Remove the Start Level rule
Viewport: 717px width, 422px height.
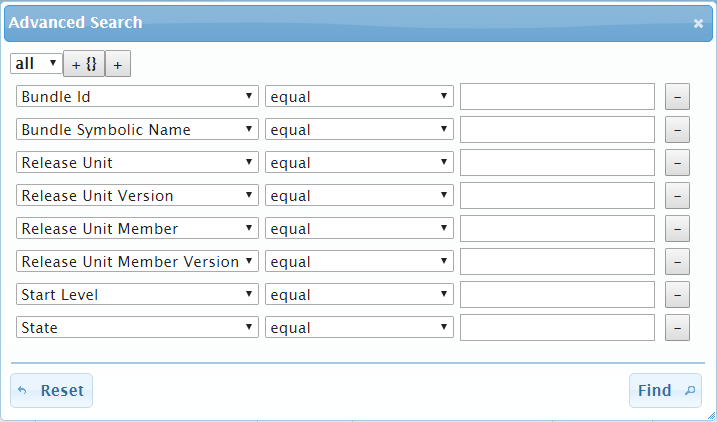click(677, 295)
